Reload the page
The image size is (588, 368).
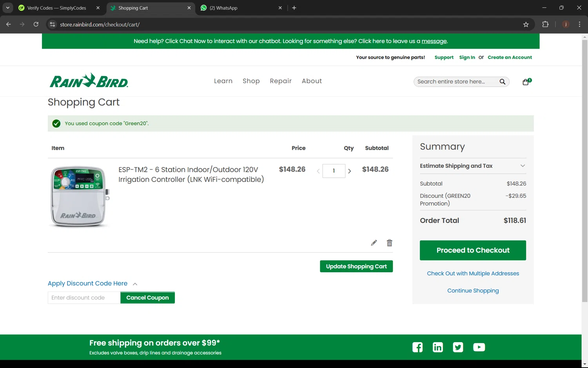click(36, 24)
